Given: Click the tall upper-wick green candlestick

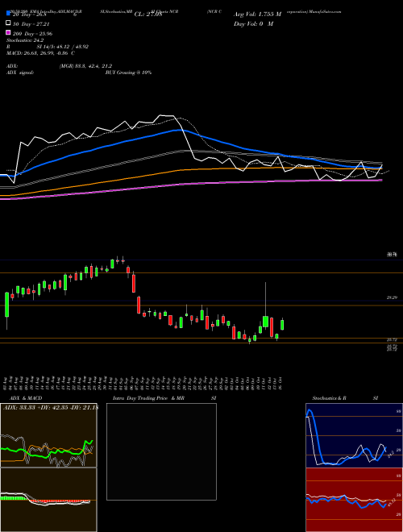Looking at the screenshot, I should click(x=266, y=321).
